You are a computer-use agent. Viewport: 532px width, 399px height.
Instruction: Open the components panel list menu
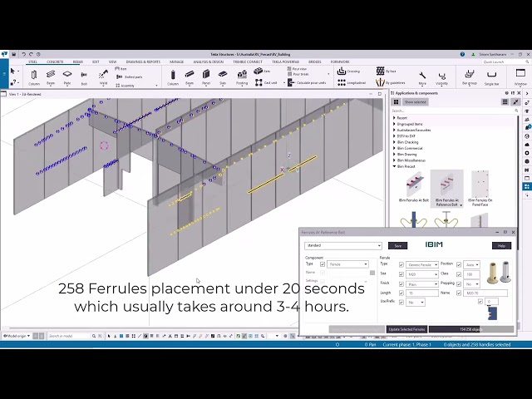[505, 101]
